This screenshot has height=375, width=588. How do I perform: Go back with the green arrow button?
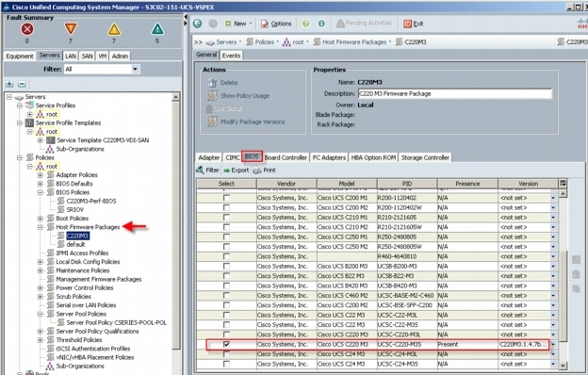pos(197,24)
